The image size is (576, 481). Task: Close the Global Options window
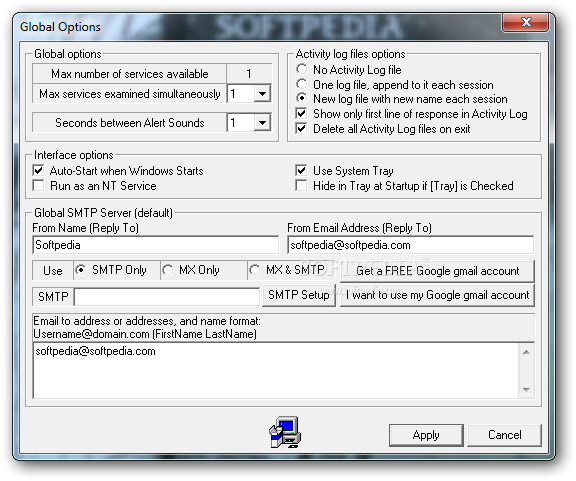tap(526, 22)
